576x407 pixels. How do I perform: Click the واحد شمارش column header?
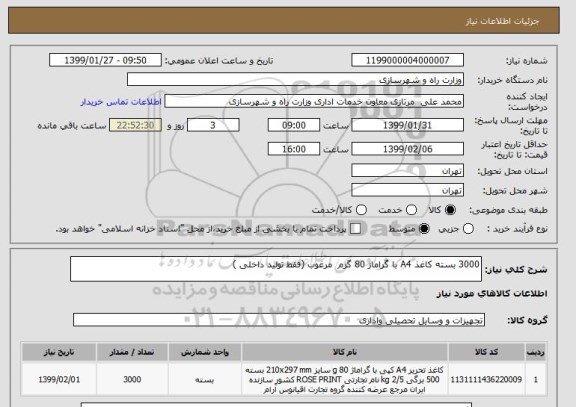(205, 352)
